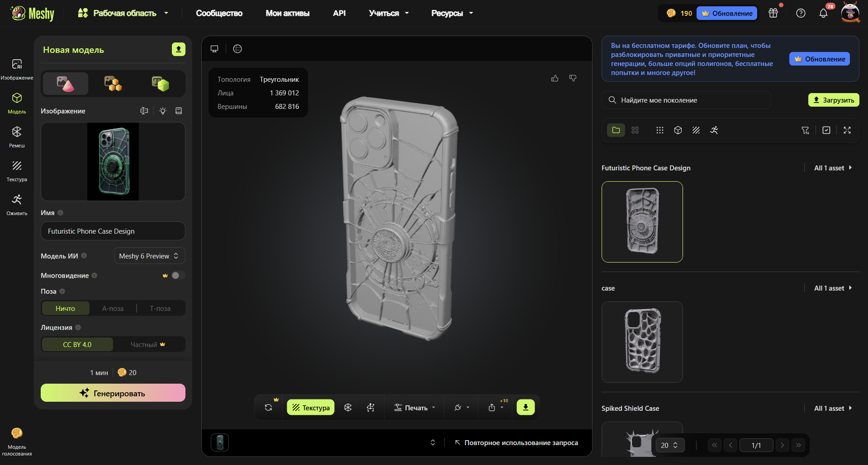Like the generated model with thumbs up

[555, 78]
